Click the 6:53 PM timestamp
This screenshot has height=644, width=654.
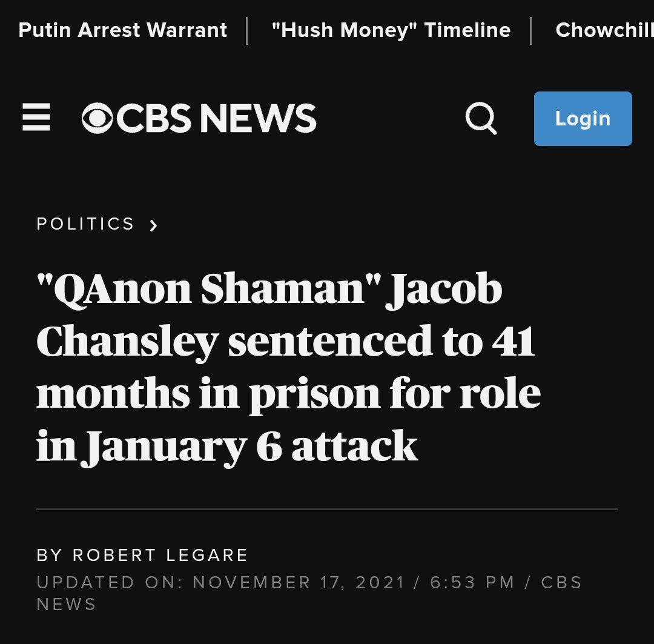click(x=472, y=582)
